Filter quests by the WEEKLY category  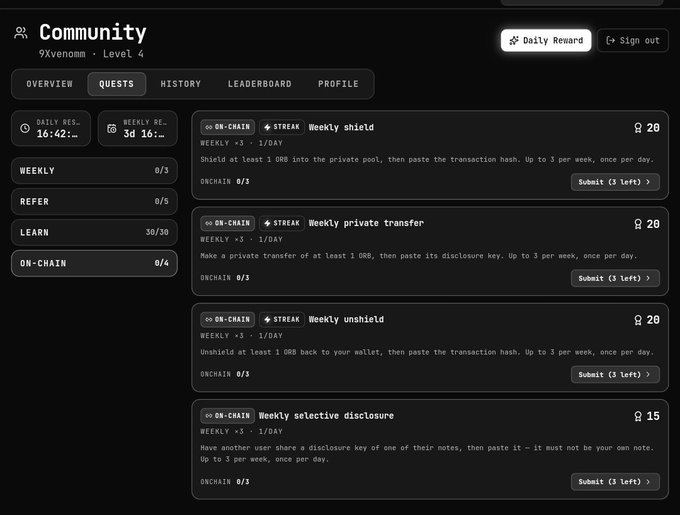(x=94, y=171)
